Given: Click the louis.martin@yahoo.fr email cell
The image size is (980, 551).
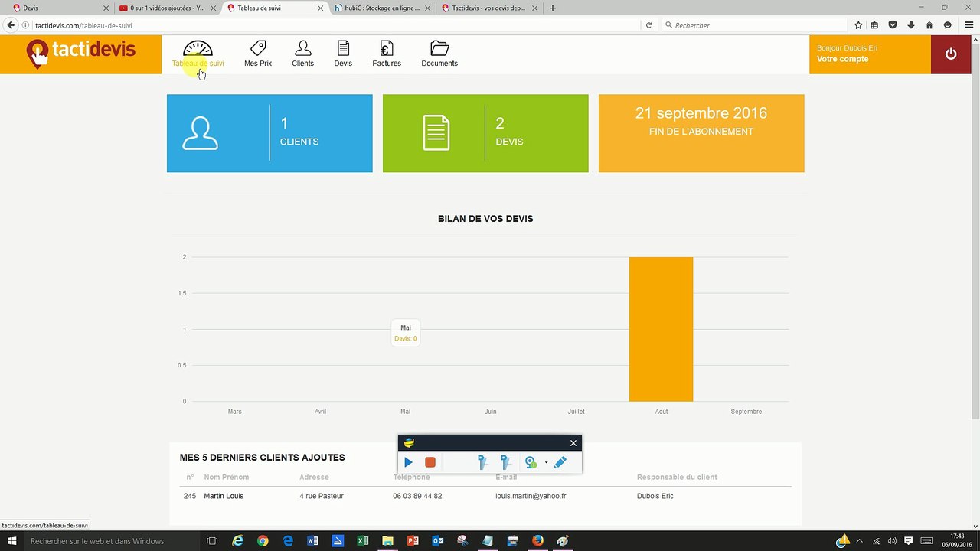Looking at the screenshot, I should coord(531,496).
